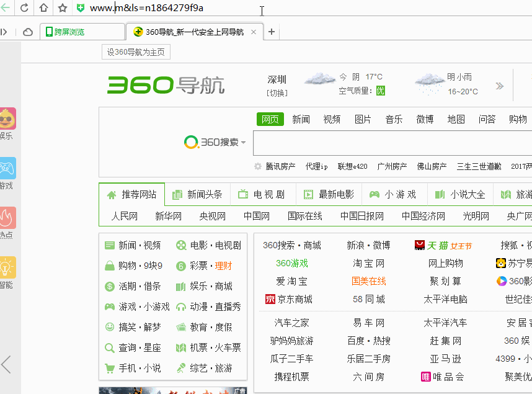Collapse sidebar with left arrow
Screen dimensions: 532x394
(6, 364)
